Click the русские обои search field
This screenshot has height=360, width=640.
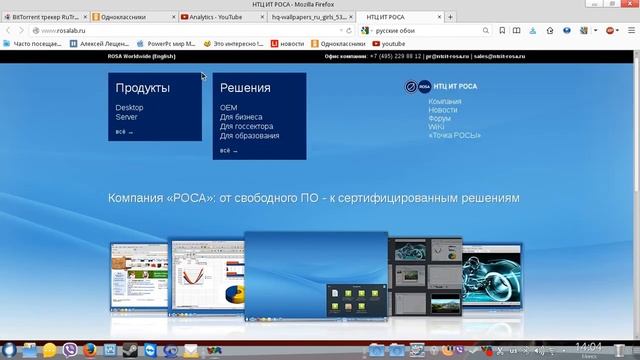[427, 31]
